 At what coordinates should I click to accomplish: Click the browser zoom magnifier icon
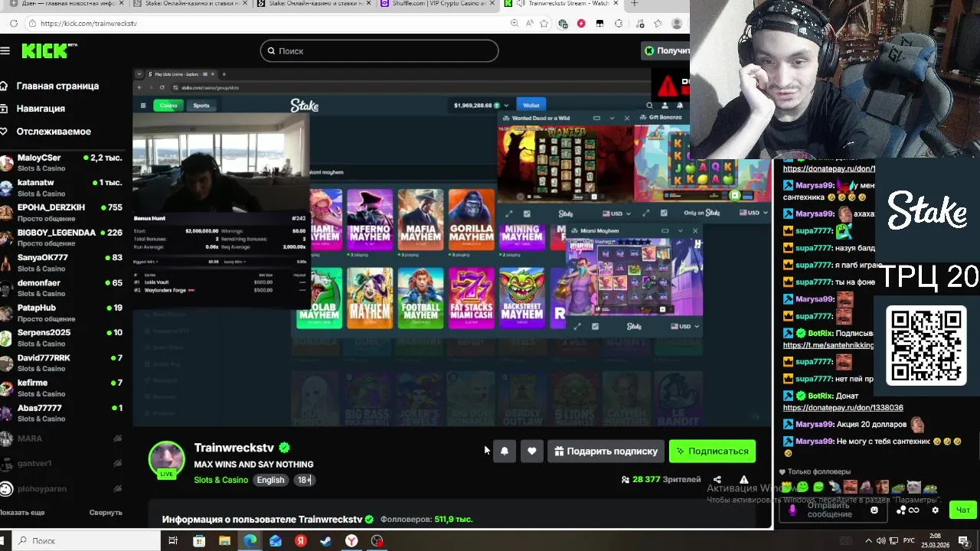point(514,24)
